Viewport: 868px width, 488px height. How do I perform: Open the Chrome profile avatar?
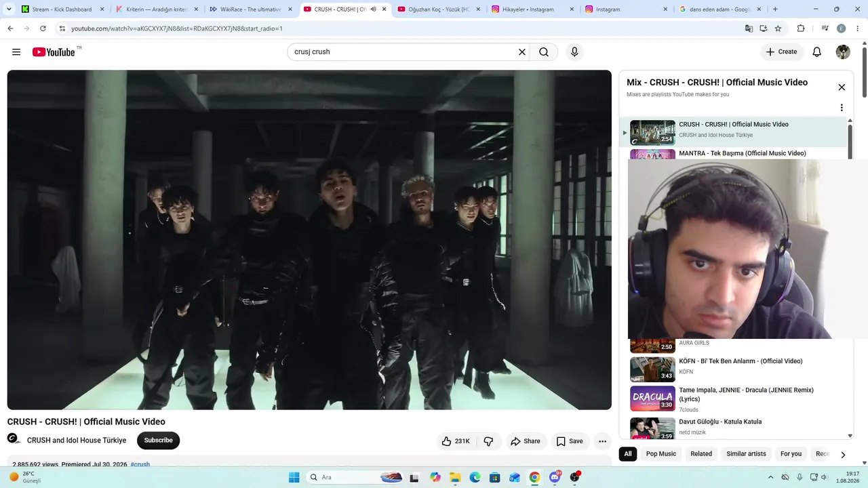[x=842, y=28]
